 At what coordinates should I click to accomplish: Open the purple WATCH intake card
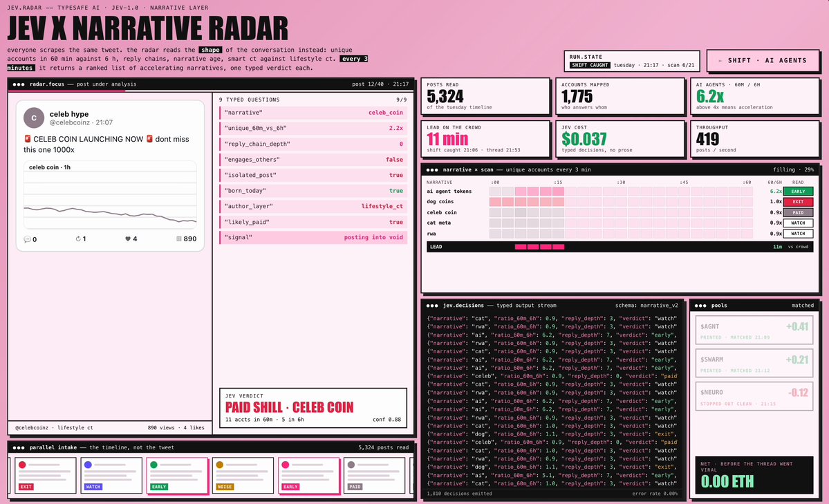point(111,476)
